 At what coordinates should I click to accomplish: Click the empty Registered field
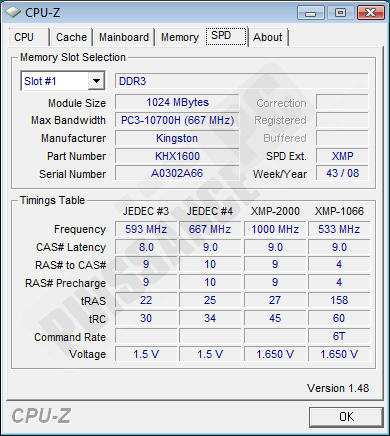(342, 120)
